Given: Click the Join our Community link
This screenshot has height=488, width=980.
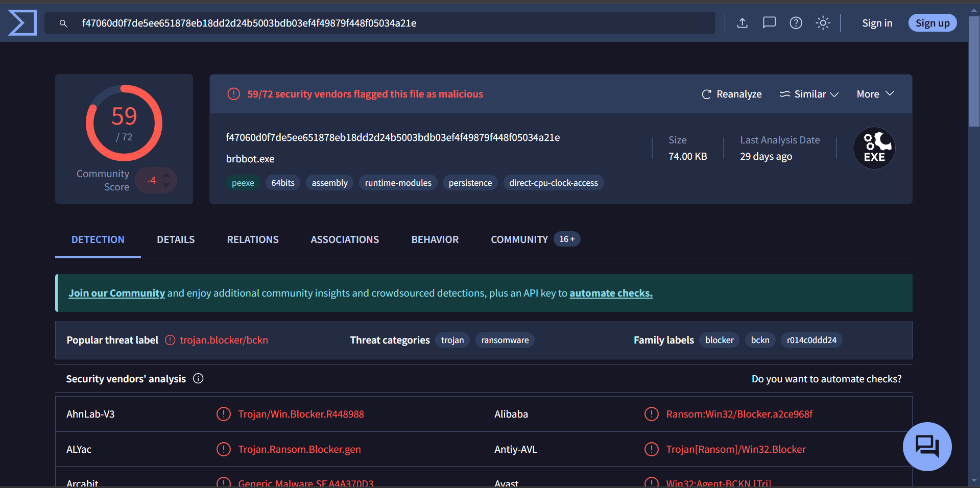Looking at the screenshot, I should click(x=116, y=293).
